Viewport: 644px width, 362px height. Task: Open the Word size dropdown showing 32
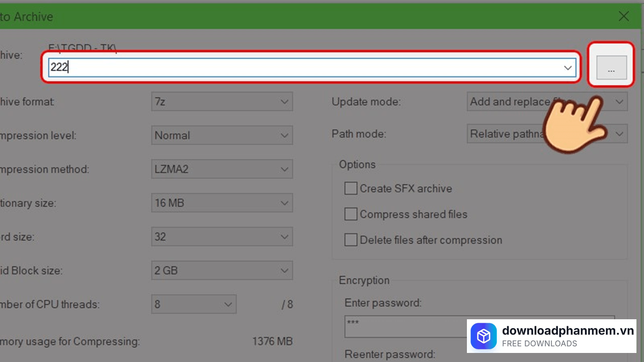pyautogui.click(x=222, y=236)
